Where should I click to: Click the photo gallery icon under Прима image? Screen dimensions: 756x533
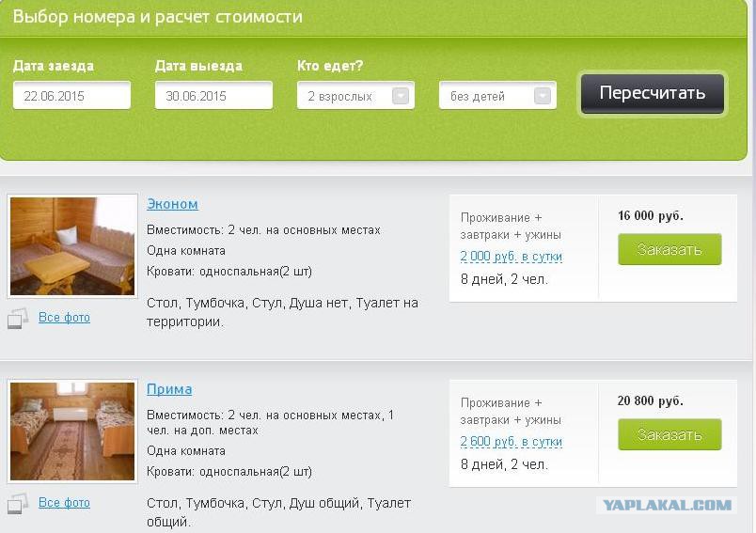click(x=18, y=503)
